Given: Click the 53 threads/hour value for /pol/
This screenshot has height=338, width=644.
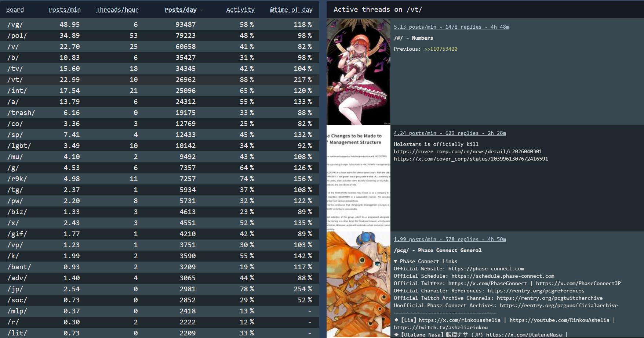Looking at the screenshot, I should coord(134,36).
